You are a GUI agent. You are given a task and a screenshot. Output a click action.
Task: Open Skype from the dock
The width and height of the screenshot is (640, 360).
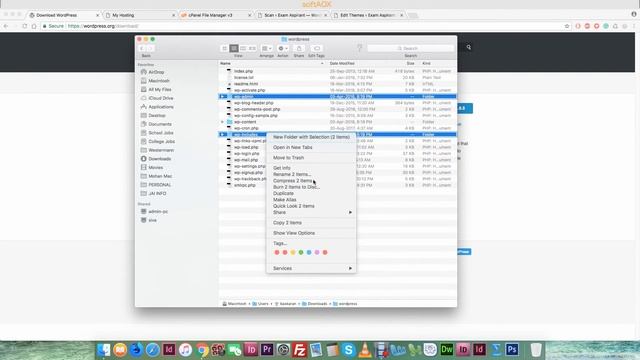(x=349, y=350)
